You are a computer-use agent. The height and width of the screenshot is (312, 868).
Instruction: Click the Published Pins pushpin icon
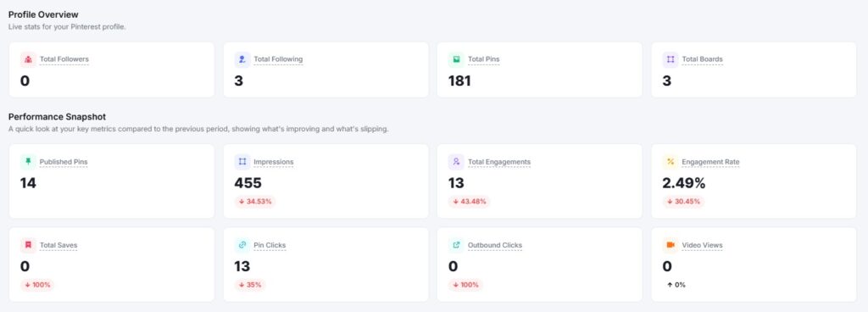pos(28,162)
